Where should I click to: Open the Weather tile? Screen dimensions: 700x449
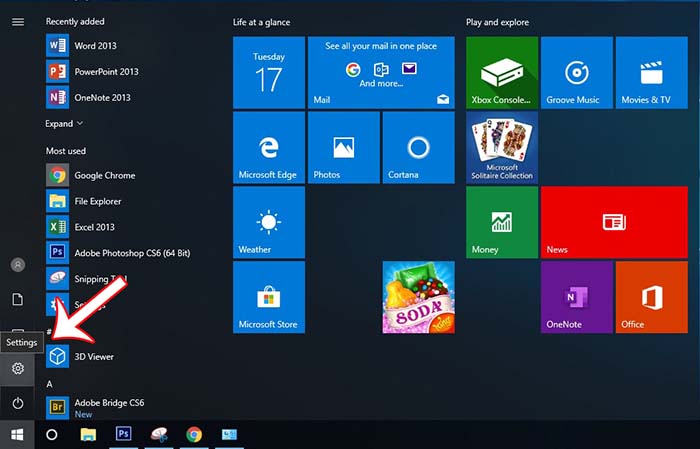pos(269,222)
